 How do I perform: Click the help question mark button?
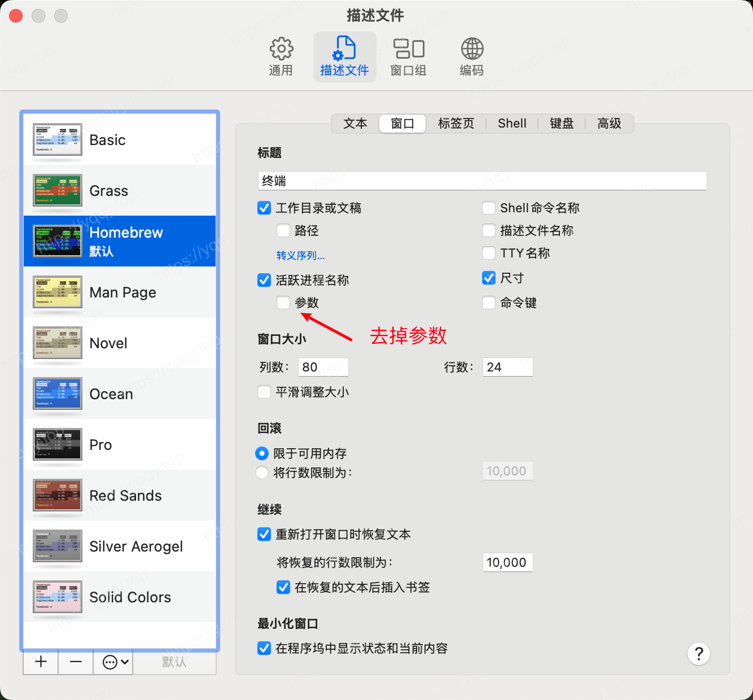coord(698,654)
